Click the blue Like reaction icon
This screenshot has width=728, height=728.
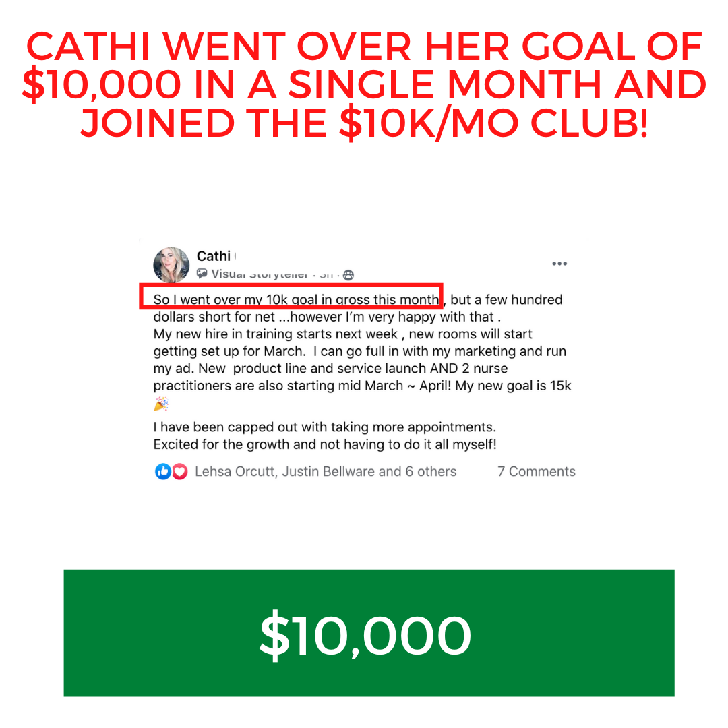click(163, 471)
